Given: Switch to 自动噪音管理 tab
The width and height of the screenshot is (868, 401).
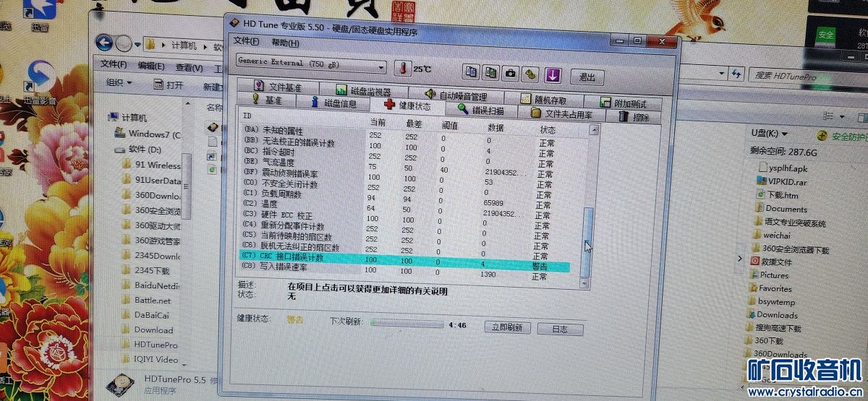Looking at the screenshot, I should [x=456, y=95].
